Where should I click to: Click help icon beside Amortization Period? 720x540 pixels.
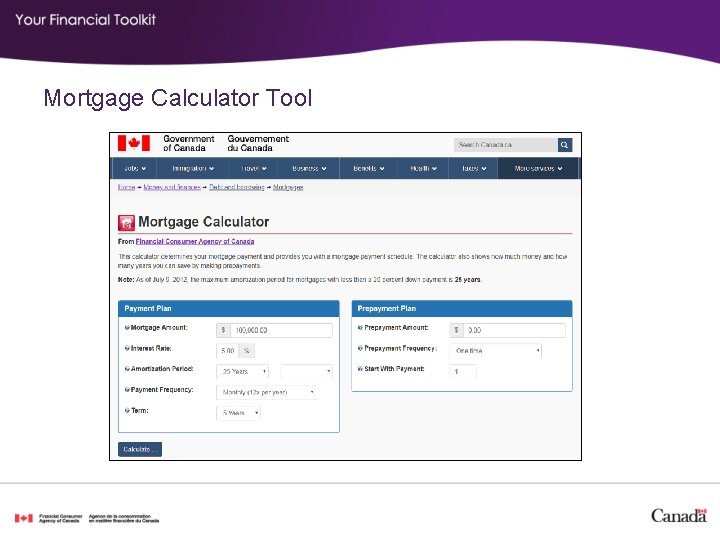pos(127,369)
